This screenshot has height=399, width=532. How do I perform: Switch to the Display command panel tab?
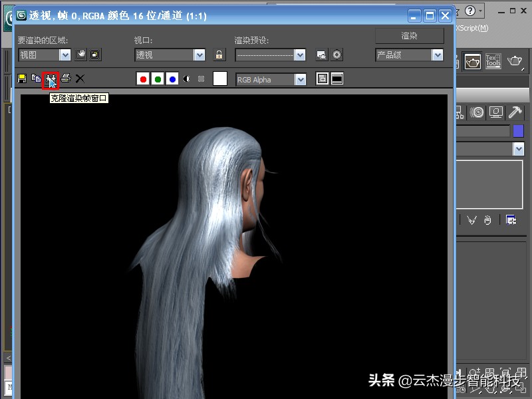(x=495, y=112)
